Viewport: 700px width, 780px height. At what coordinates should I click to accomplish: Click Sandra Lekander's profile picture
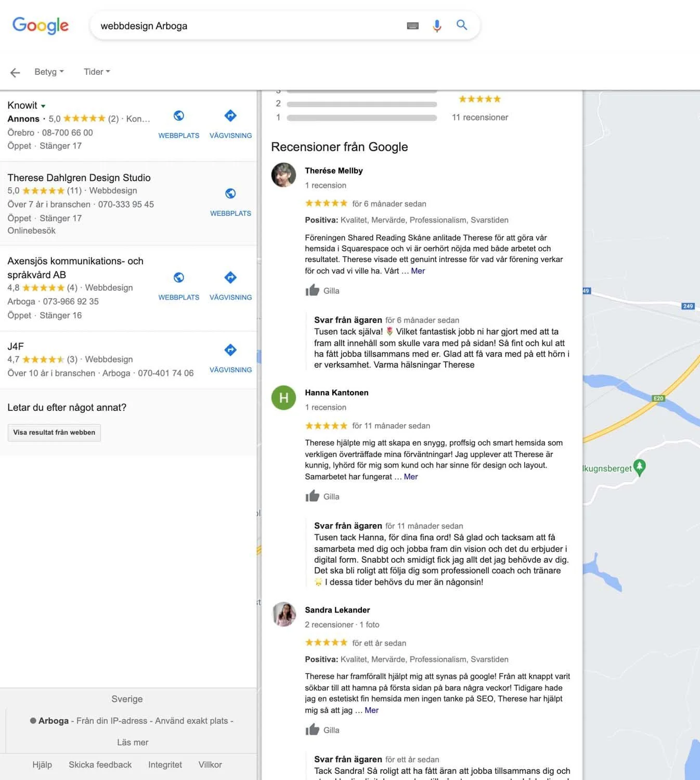tap(283, 615)
